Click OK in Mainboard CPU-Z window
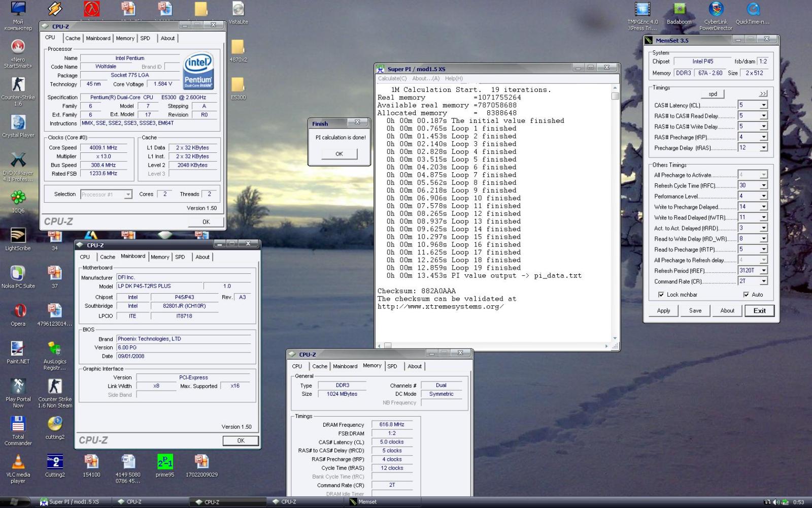The height and width of the screenshot is (508, 812). 241,441
